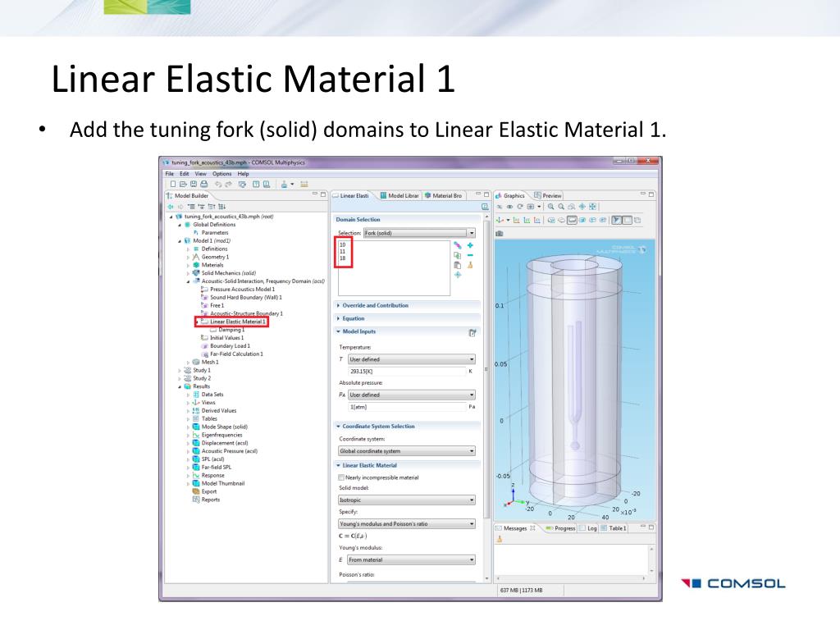The height and width of the screenshot is (630, 840).
Task: Open Young's modulus From material dropdown
Action: point(412,559)
